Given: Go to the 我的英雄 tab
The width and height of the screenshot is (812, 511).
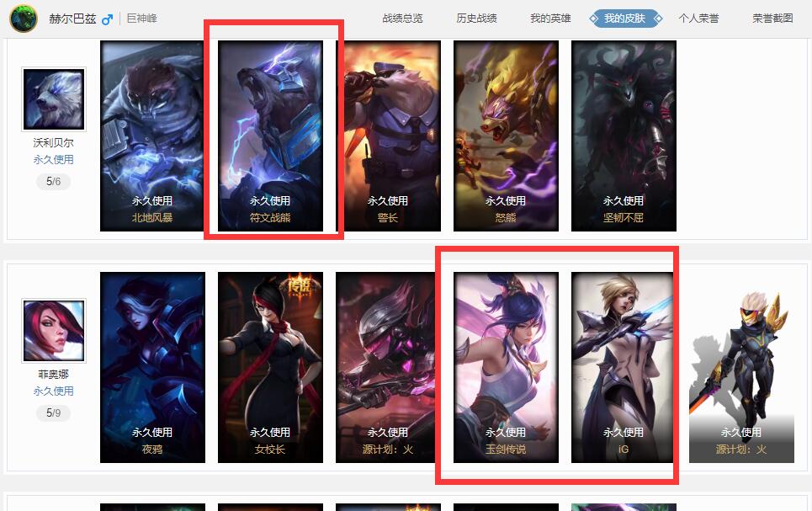Looking at the screenshot, I should (x=550, y=19).
